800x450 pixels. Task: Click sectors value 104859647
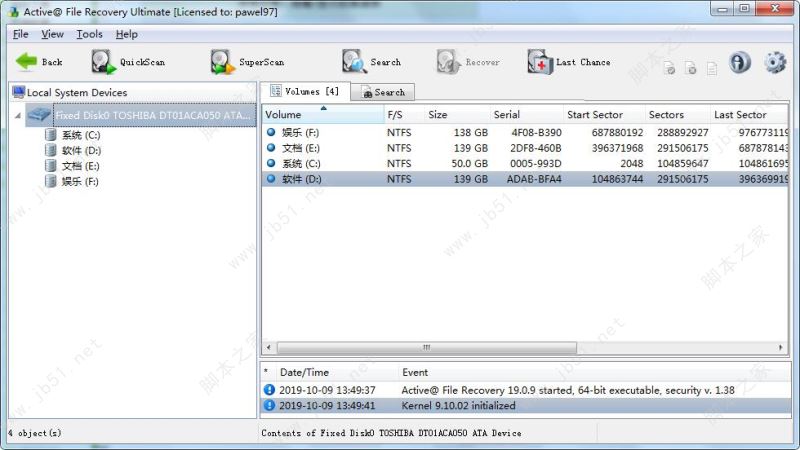click(x=683, y=164)
